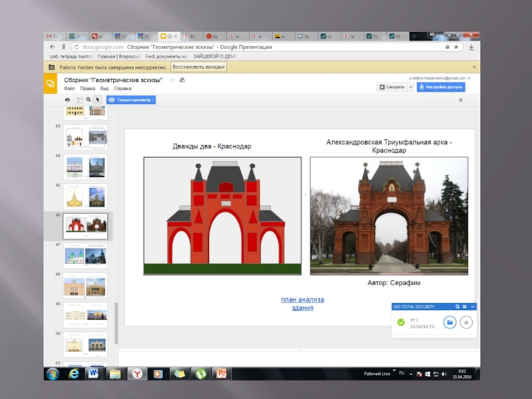
Task: Expand arrow next to 'Смотреть' button
Action: click(410, 87)
